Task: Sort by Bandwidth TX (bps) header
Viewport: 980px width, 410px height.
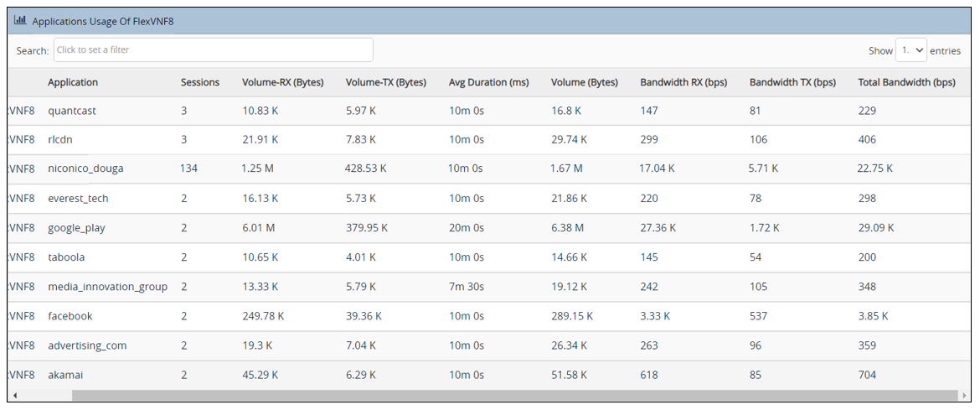Action: click(792, 82)
